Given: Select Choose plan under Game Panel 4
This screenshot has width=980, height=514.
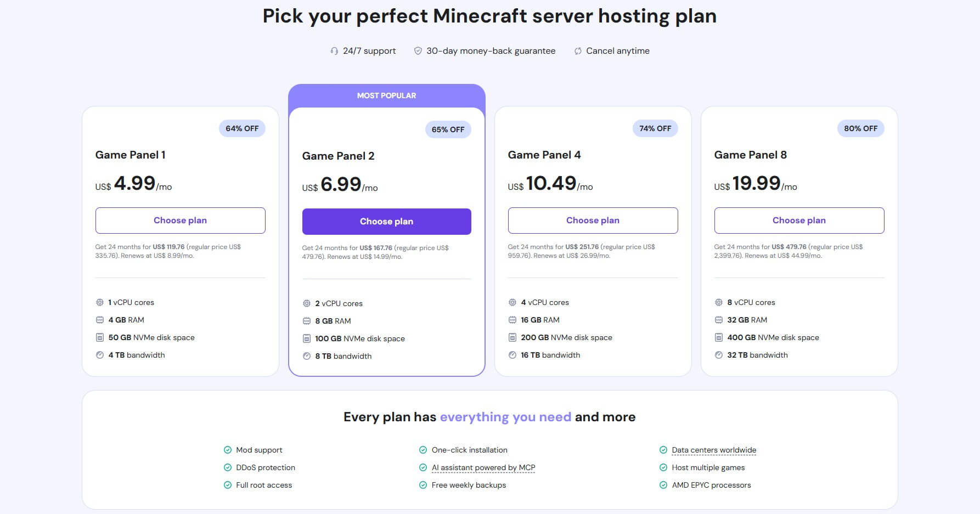Looking at the screenshot, I should click(593, 220).
